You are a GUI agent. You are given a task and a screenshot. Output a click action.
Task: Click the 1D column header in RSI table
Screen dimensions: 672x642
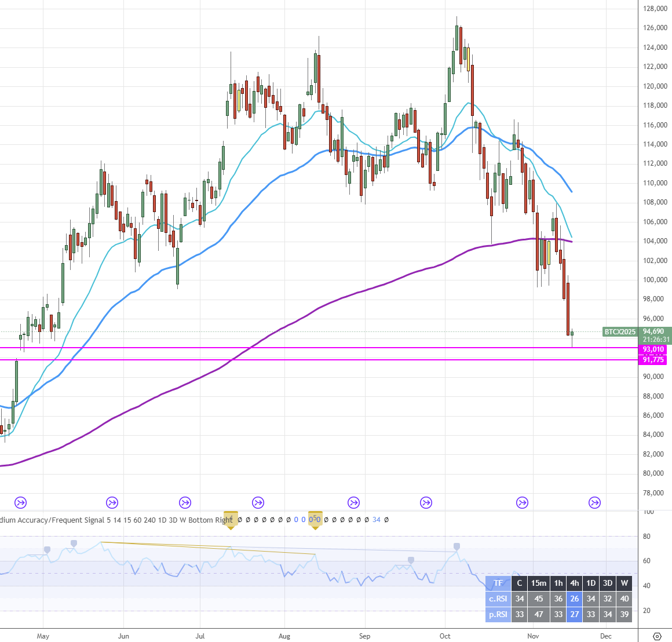[591, 583]
